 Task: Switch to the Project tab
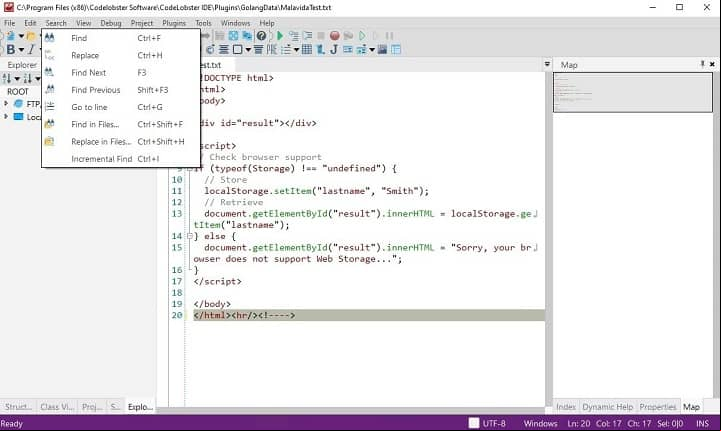[92, 407]
